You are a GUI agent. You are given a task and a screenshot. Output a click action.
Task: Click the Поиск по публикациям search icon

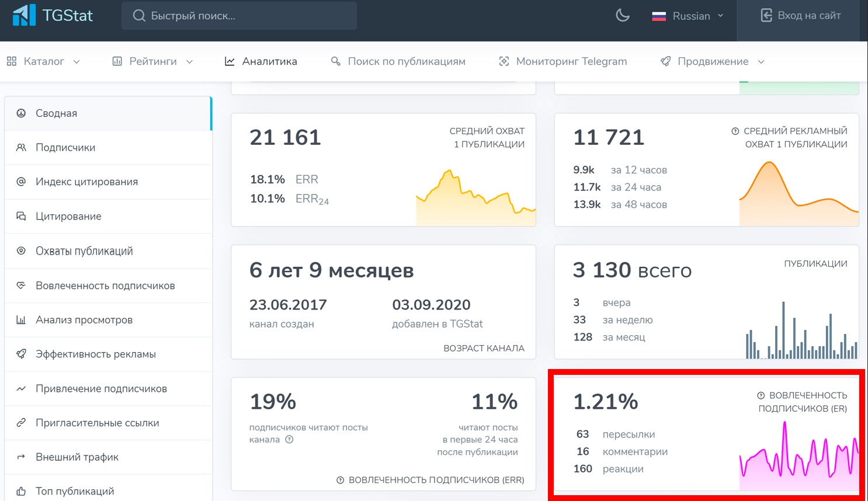tap(336, 61)
